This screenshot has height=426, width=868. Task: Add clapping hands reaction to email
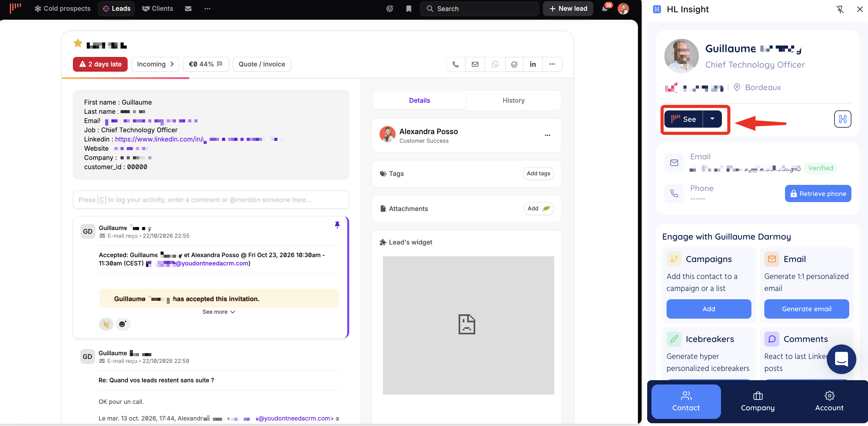click(106, 324)
